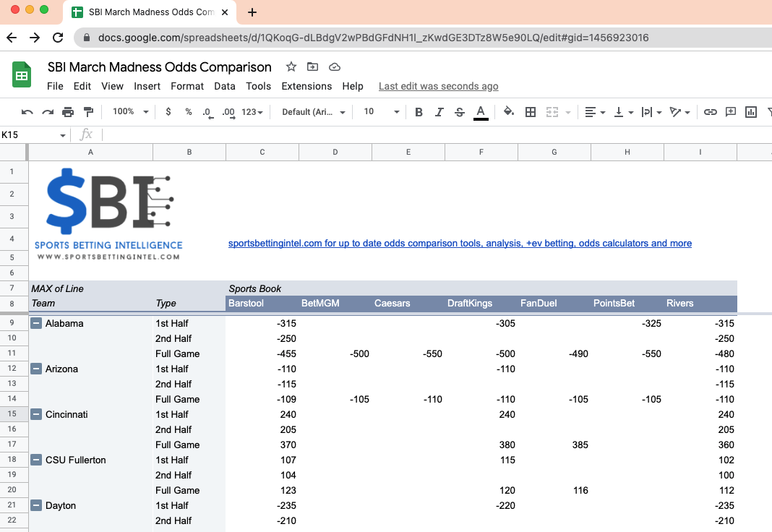Open the font size dropdown
The width and height of the screenshot is (772, 532).
click(381, 112)
